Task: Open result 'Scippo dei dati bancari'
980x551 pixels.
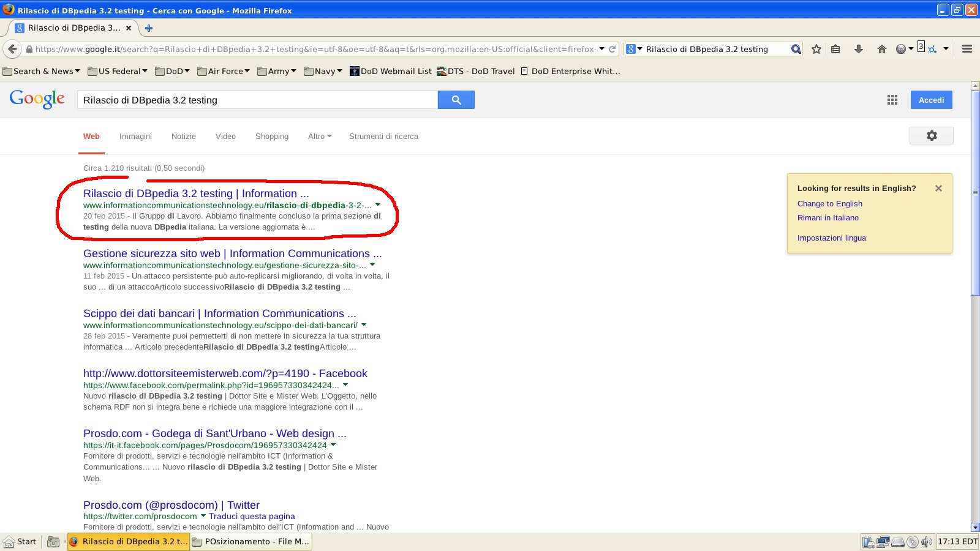Action: coord(219,313)
